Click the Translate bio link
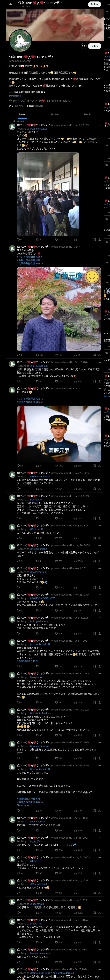110x980 pixels. pyautogui.click(x=15, y=96)
